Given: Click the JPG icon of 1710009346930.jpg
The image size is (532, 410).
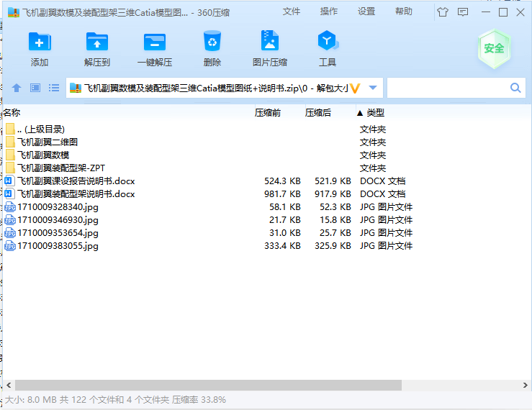Looking at the screenshot, I should (x=10, y=220).
